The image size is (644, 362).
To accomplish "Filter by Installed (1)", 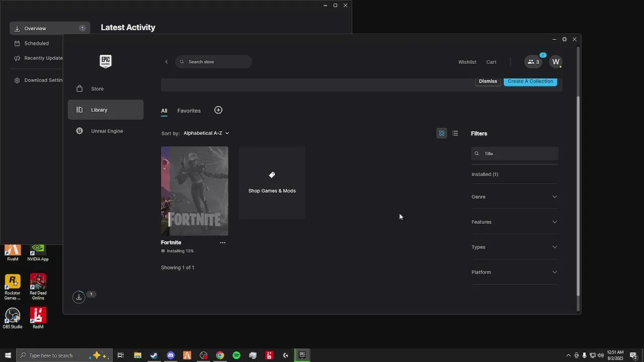I will tap(485, 174).
